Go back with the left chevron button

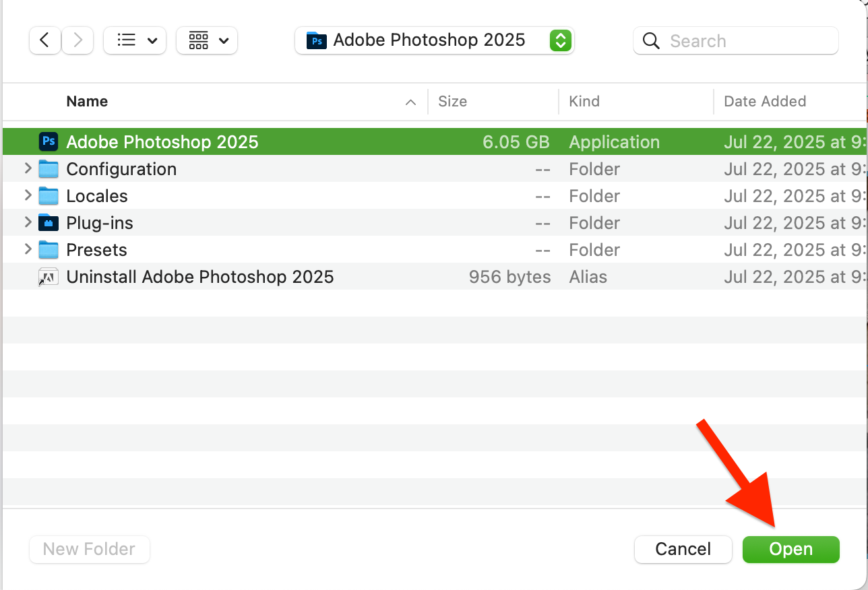[x=45, y=40]
